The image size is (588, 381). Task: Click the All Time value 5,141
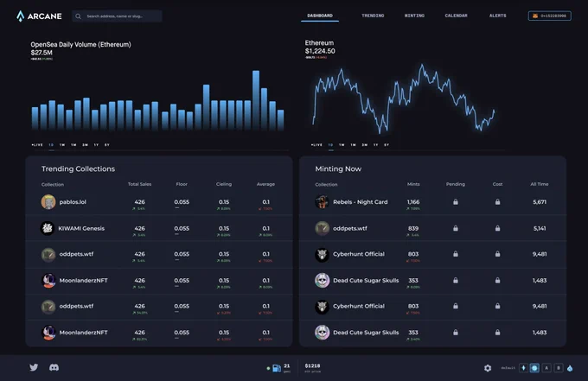pos(540,228)
